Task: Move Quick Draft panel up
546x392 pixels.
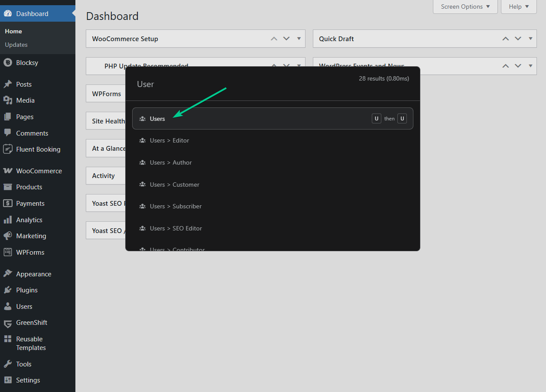Action: (505, 39)
